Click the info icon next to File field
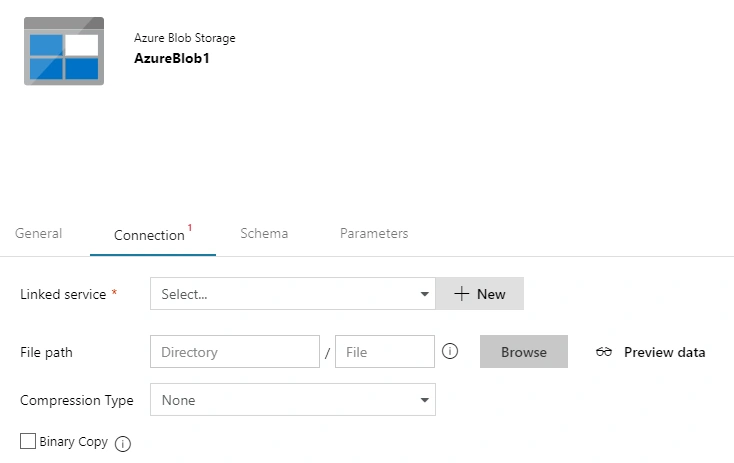The image size is (734, 463). (450, 351)
